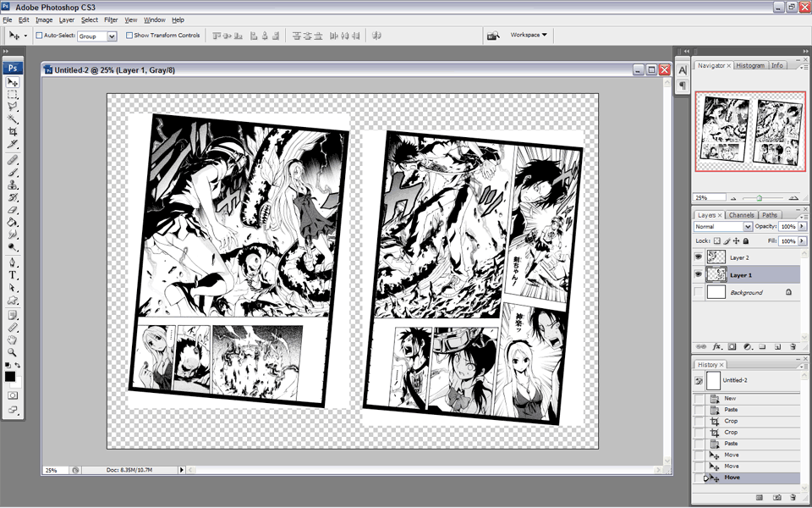Show the Background layer visibility box
Viewport: 812px width, 508px height.
coord(699,292)
